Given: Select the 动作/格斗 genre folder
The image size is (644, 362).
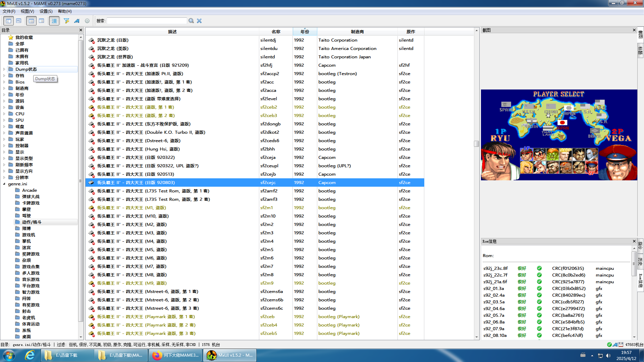Looking at the screenshot, I should tap(32, 222).
